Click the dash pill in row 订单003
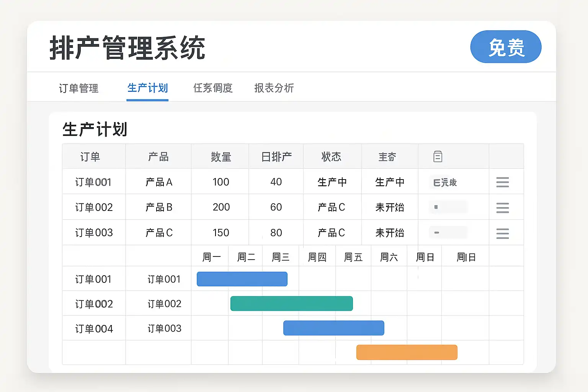This screenshot has width=588, height=392. pos(448,232)
